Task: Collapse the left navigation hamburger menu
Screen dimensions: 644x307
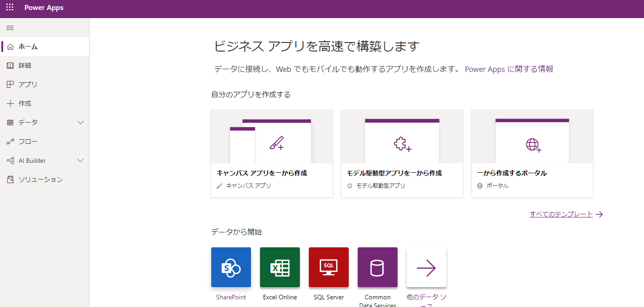Action: point(10,28)
